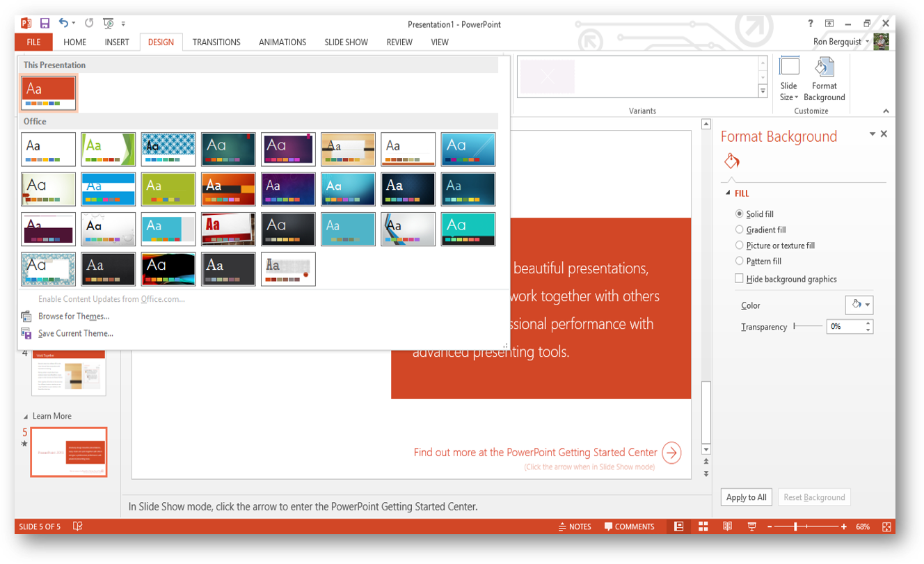Toggle the NOTES pane from the status bar
The image size is (924, 564).
click(575, 526)
